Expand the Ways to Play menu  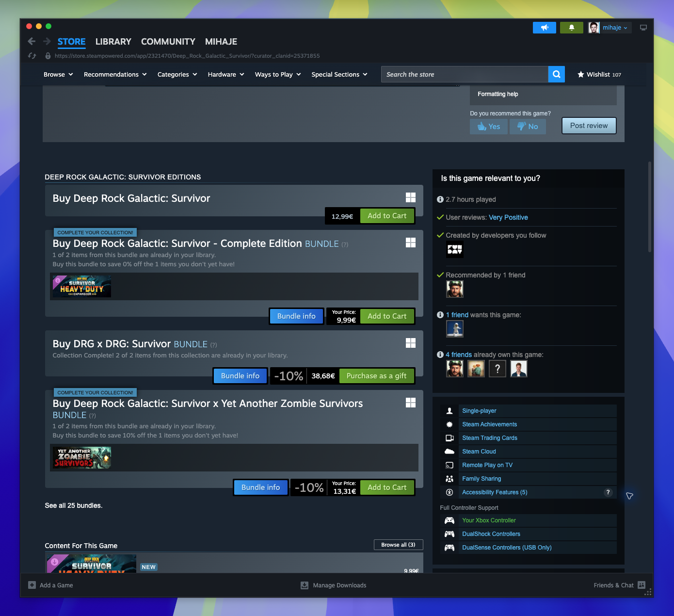[x=278, y=74]
